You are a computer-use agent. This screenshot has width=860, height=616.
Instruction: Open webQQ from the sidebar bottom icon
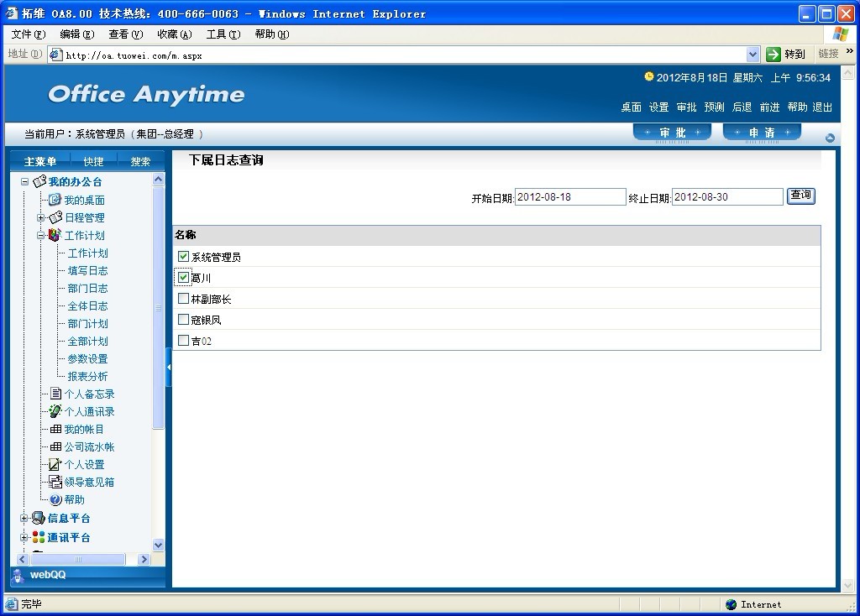[x=18, y=575]
